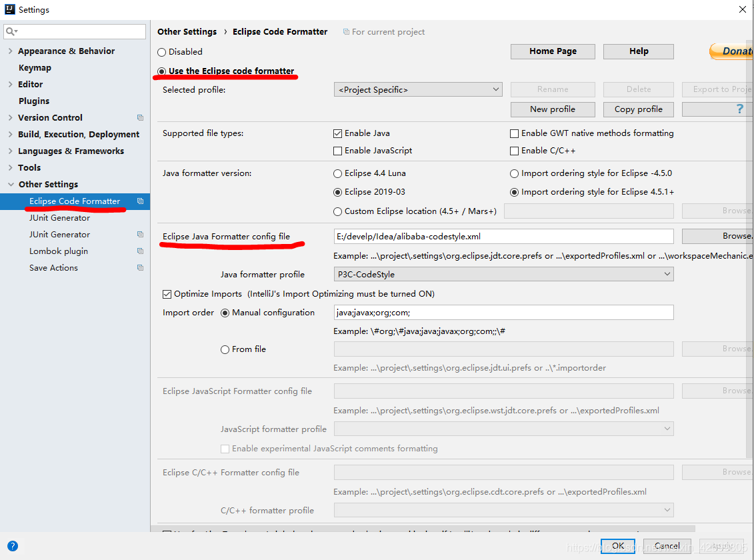
Task: Click the Donate button
Action: pos(731,51)
